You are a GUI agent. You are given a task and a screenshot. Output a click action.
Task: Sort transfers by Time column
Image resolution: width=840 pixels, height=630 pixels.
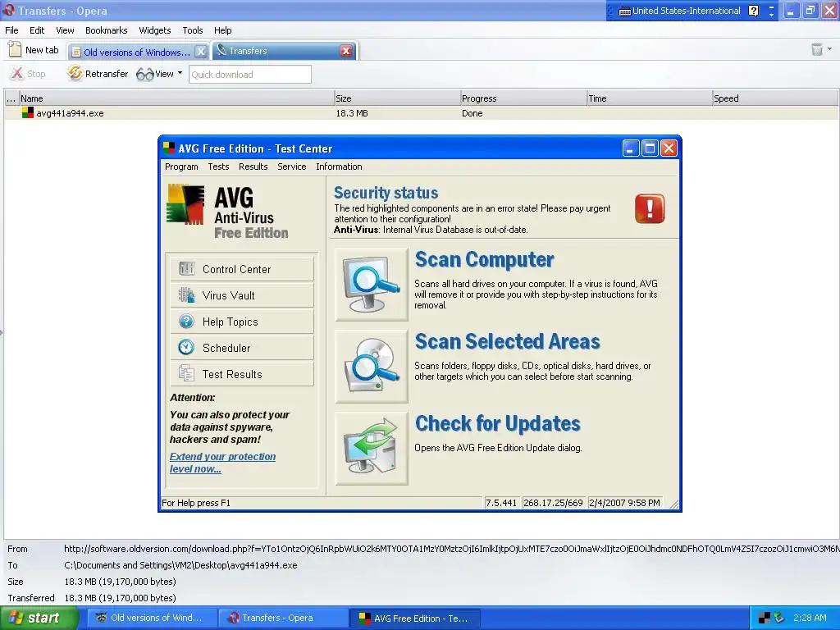(650, 98)
